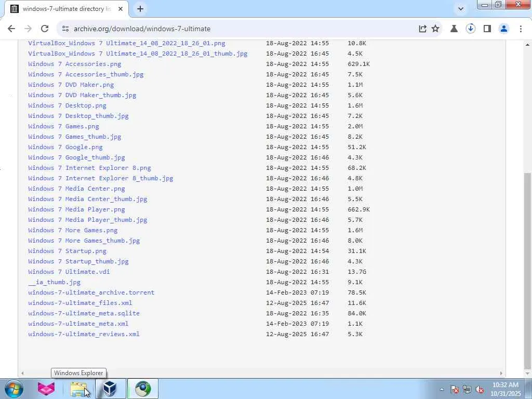Select the 662.9K size of Media Player.png
532x399 pixels.
358,209
